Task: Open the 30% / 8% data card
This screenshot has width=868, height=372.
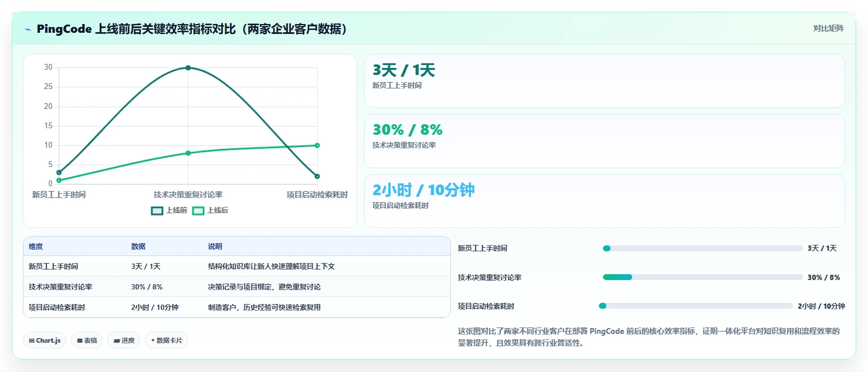Action: [605, 141]
